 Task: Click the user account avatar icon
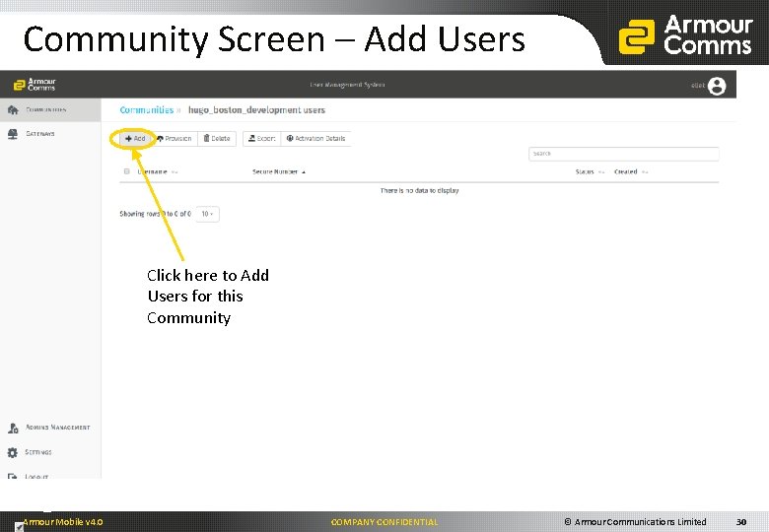click(717, 86)
